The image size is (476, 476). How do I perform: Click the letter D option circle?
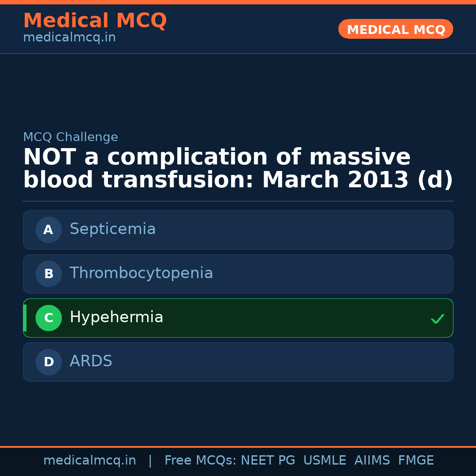[48, 362]
